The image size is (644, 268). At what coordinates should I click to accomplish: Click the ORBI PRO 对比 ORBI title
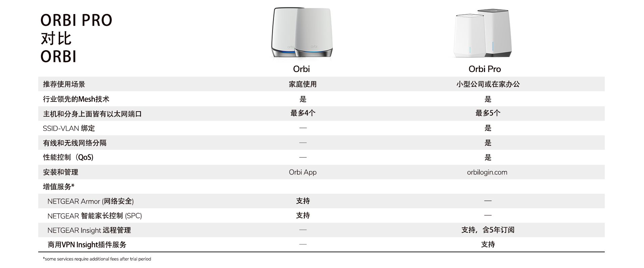(76, 38)
